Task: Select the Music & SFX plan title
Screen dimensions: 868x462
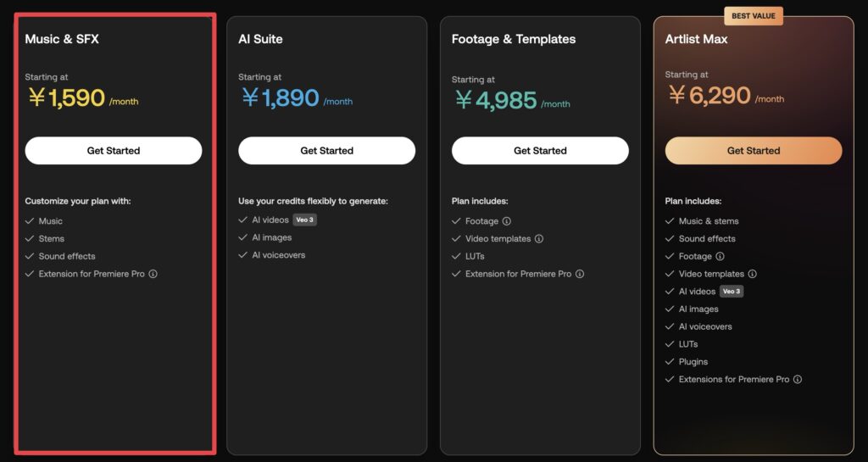Action: [62, 39]
